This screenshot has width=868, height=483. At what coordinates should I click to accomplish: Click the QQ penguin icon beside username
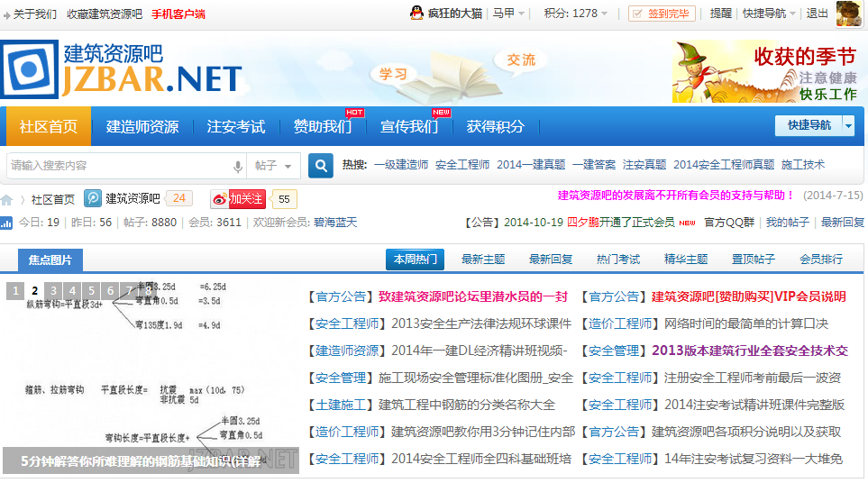416,13
